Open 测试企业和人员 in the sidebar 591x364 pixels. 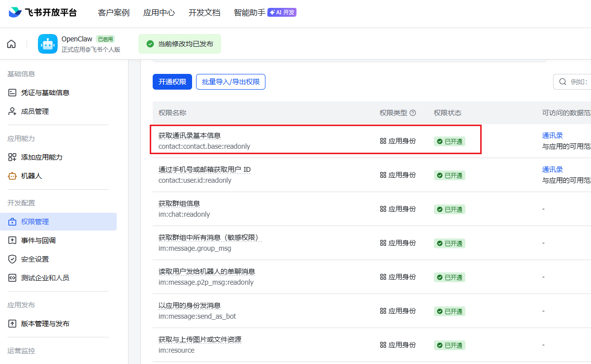pos(45,278)
